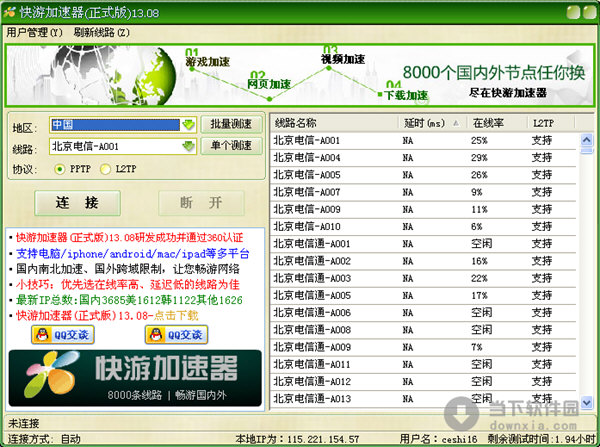Click the top promotional banner with globe
This screenshot has height=447, width=600.
(300, 75)
